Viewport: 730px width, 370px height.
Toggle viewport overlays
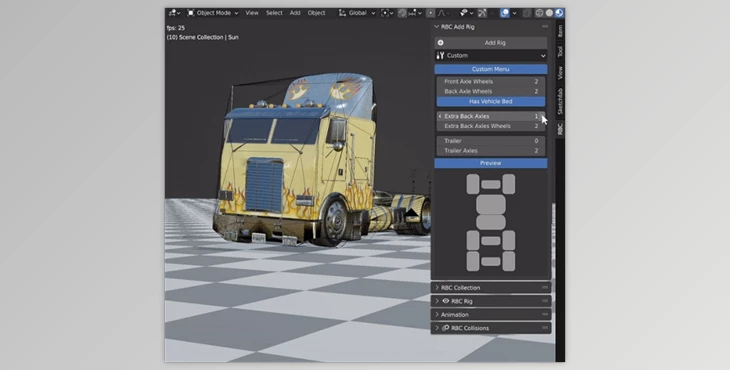point(505,13)
